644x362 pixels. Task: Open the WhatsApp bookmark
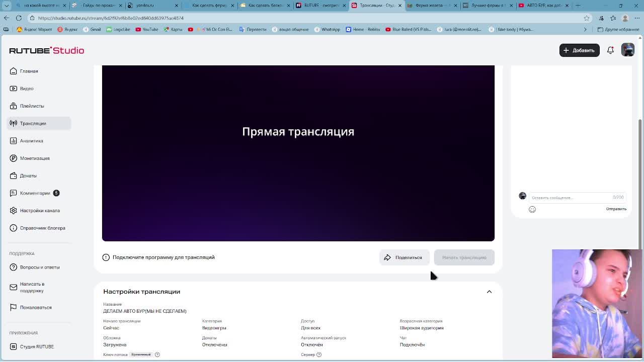[x=328, y=29]
